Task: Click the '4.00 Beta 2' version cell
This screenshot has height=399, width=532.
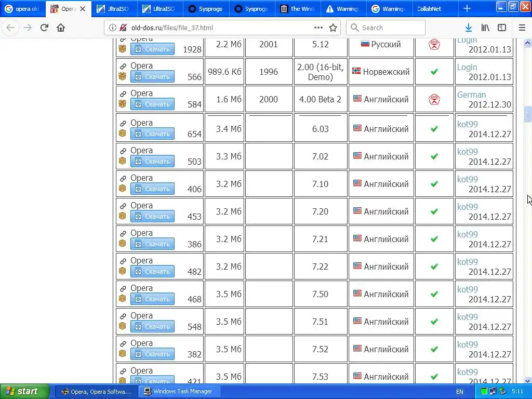Action: point(320,99)
